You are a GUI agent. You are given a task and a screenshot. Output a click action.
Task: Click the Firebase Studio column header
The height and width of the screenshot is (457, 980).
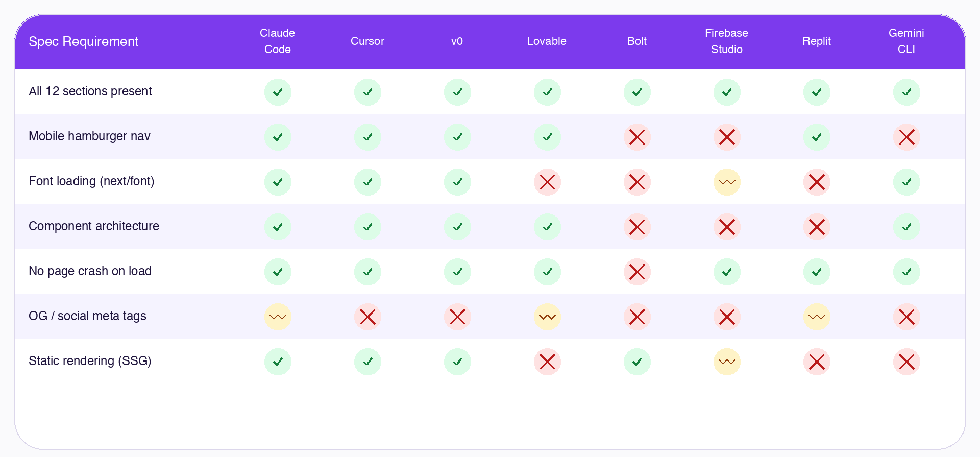tap(727, 41)
